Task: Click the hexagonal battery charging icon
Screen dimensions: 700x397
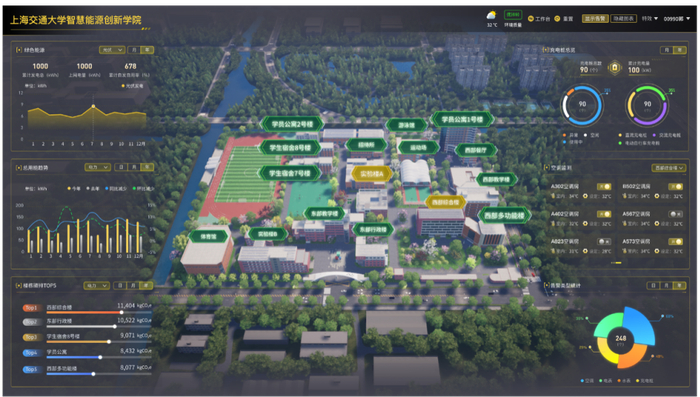Action: [x=615, y=67]
